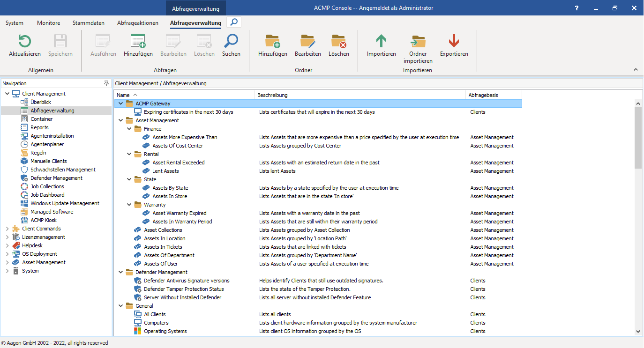Select the All Clients query
Screen dimensions: 644x348
[x=155, y=314]
